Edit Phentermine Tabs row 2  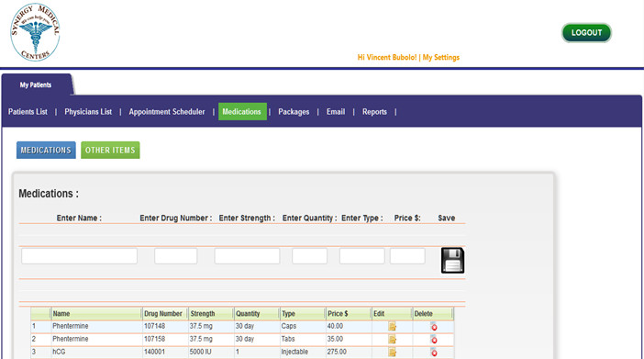tap(393, 340)
